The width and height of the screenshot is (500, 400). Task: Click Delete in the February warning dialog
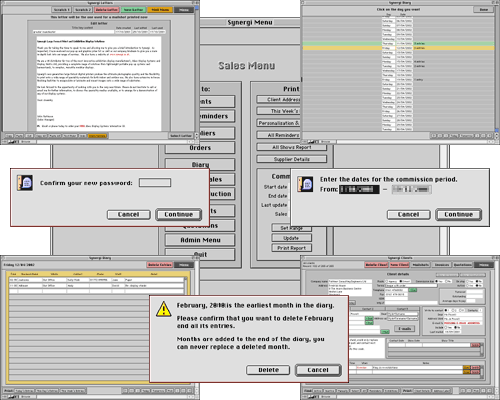click(268, 370)
